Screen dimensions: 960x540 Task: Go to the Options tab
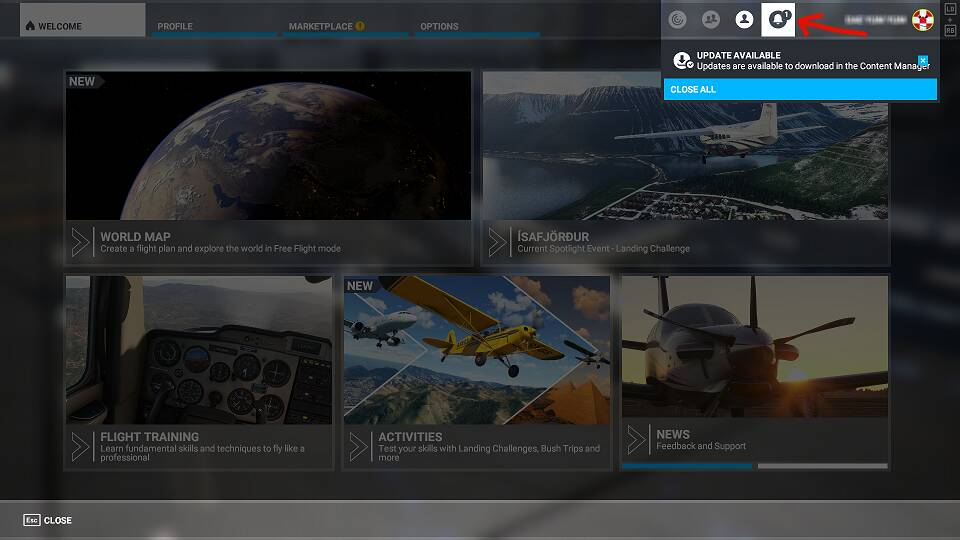tap(439, 26)
